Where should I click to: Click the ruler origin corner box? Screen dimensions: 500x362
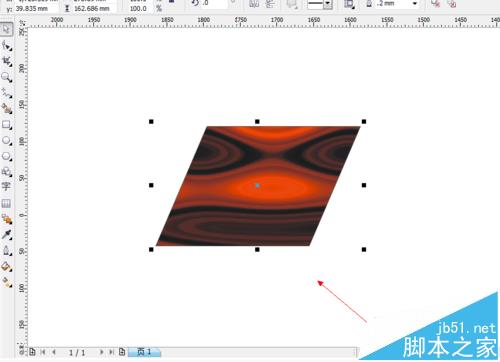pyautogui.click(x=22, y=23)
